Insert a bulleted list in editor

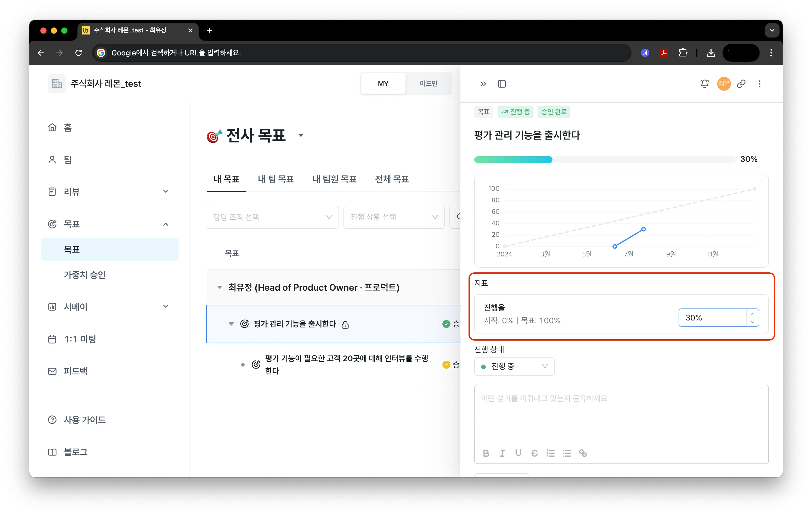[x=567, y=453]
